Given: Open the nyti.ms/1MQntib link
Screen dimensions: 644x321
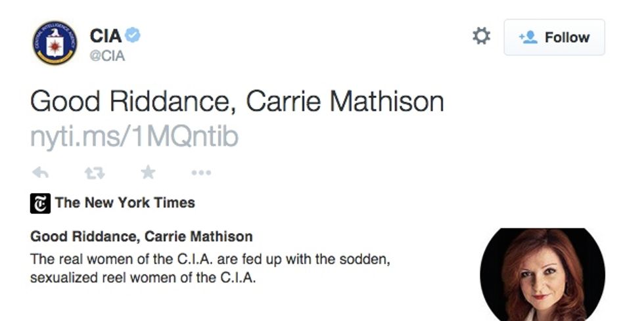Looking at the screenshot, I should tap(134, 137).
